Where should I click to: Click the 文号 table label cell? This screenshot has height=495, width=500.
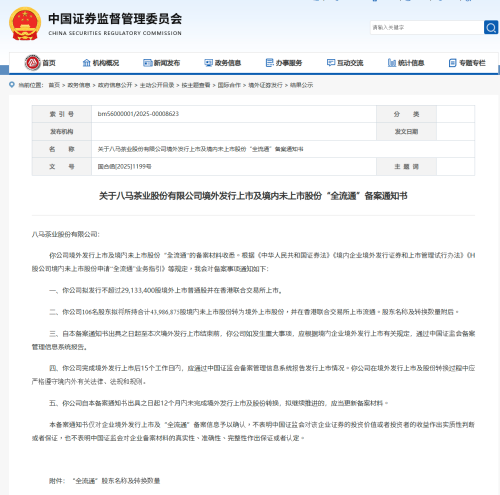tap(62, 166)
